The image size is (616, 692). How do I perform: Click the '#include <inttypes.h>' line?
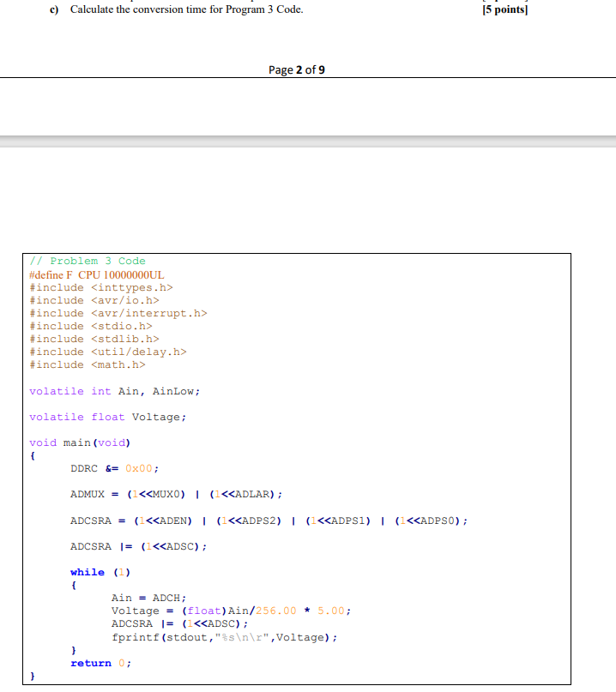tap(101, 288)
